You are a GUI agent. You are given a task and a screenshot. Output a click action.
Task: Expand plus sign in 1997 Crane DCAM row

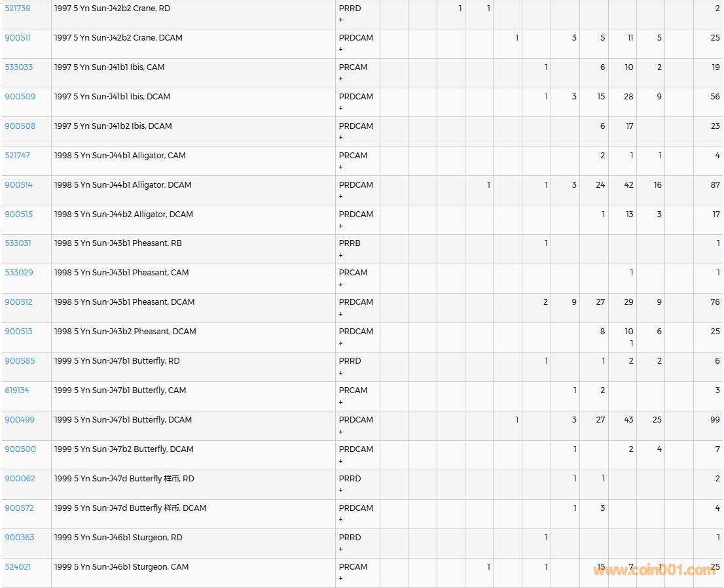click(x=341, y=49)
